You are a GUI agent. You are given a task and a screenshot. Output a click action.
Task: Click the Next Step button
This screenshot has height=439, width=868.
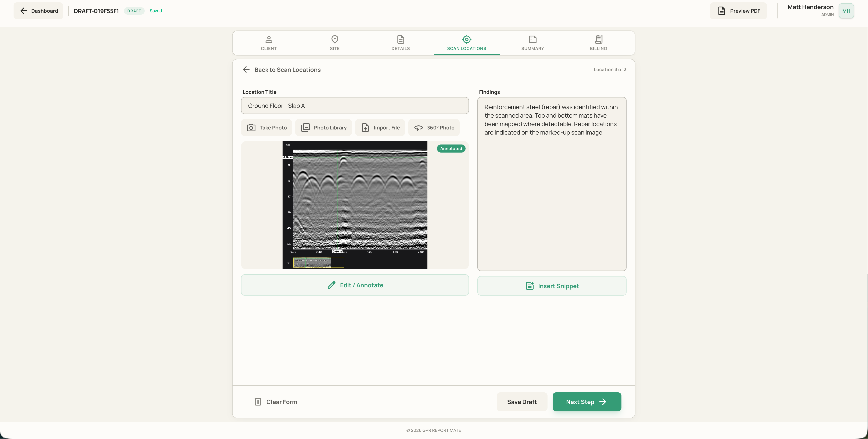point(587,401)
